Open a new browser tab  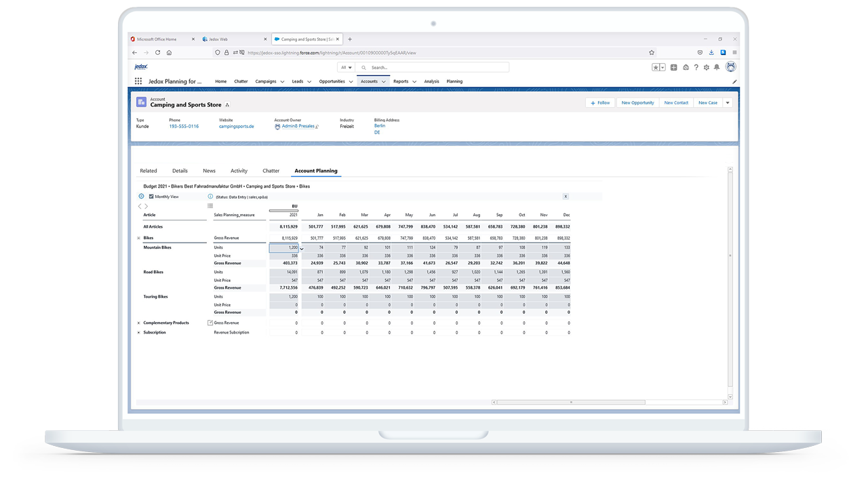tap(350, 39)
